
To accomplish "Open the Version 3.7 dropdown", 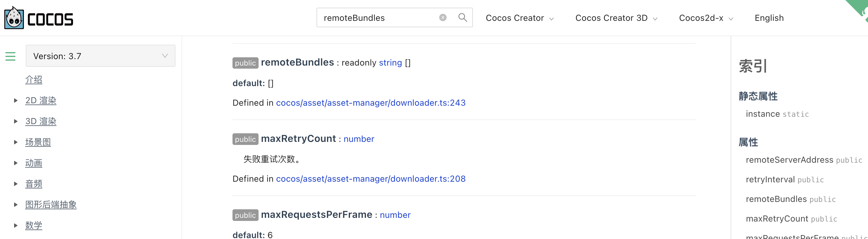I will 100,56.
